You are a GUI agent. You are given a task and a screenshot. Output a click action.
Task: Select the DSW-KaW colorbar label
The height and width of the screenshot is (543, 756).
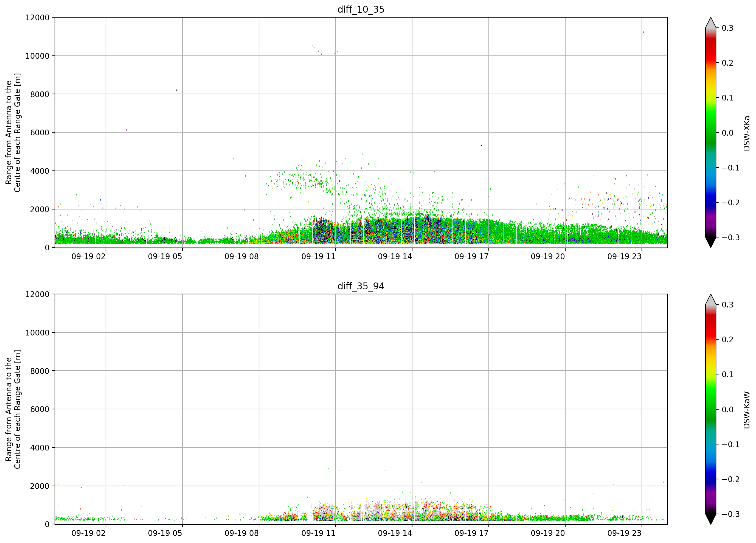pyautogui.click(x=747, y=410)
